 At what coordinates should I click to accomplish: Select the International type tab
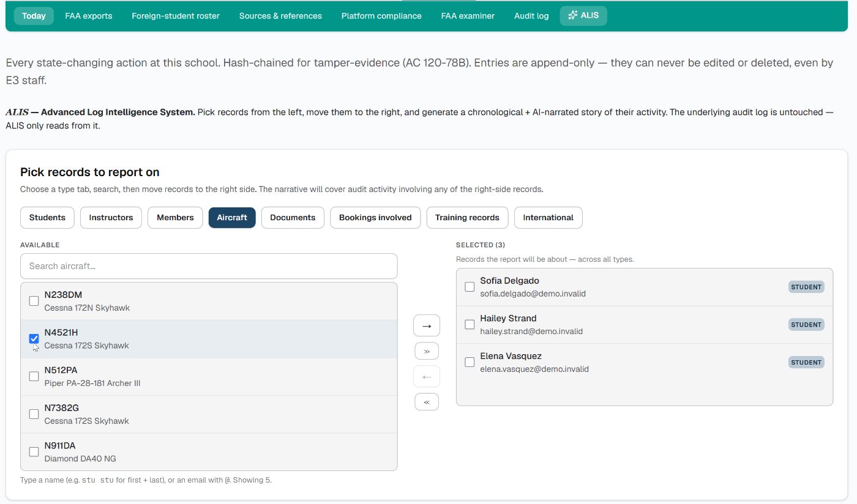click(548, 218)
